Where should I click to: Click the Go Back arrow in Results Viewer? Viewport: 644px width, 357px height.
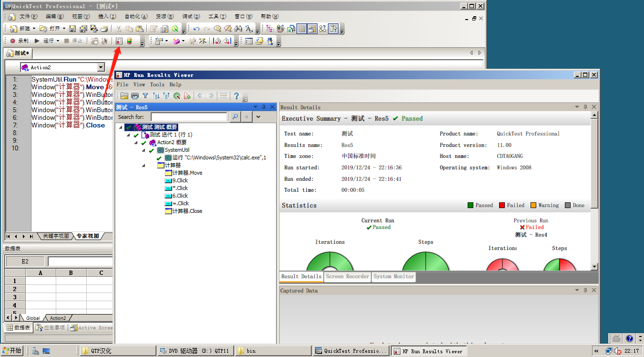click(200, 96)
